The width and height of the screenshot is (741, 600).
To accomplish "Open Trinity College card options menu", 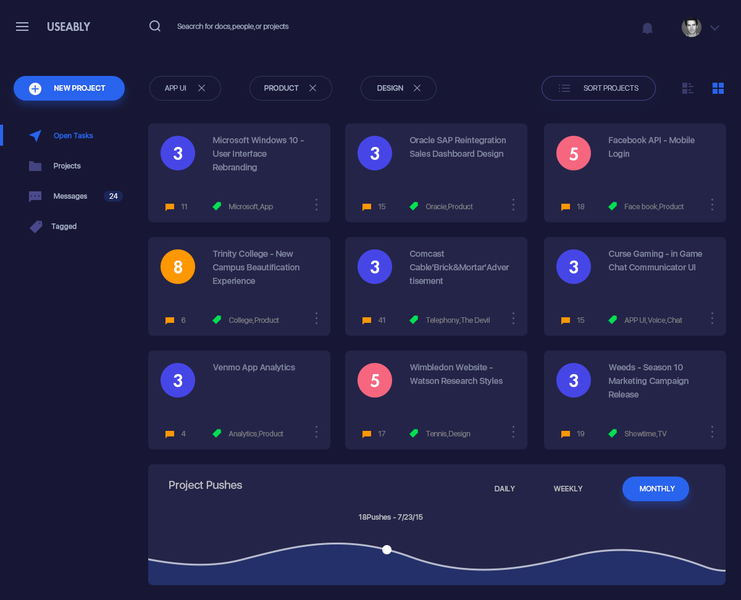I will (x=316, y=318).
